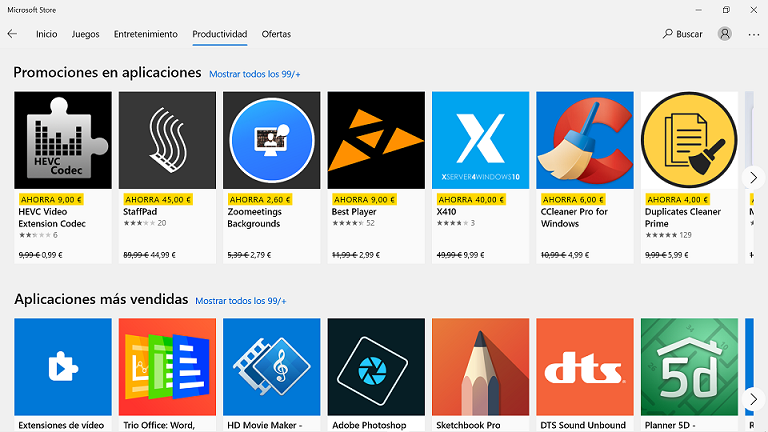768x432 pixels.
Task: Open HD Movie Maker app icon
Action: tap(272, 367)
